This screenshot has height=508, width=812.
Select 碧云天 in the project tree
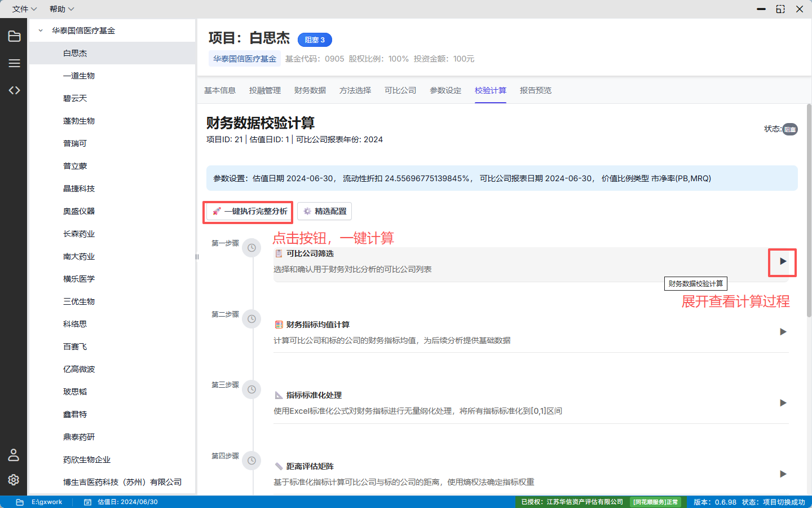coord(112,98)
